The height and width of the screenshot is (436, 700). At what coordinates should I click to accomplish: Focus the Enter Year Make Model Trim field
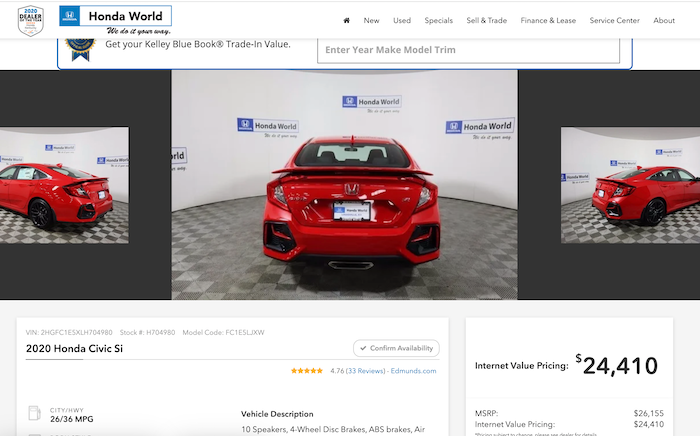tap(468, 50)
